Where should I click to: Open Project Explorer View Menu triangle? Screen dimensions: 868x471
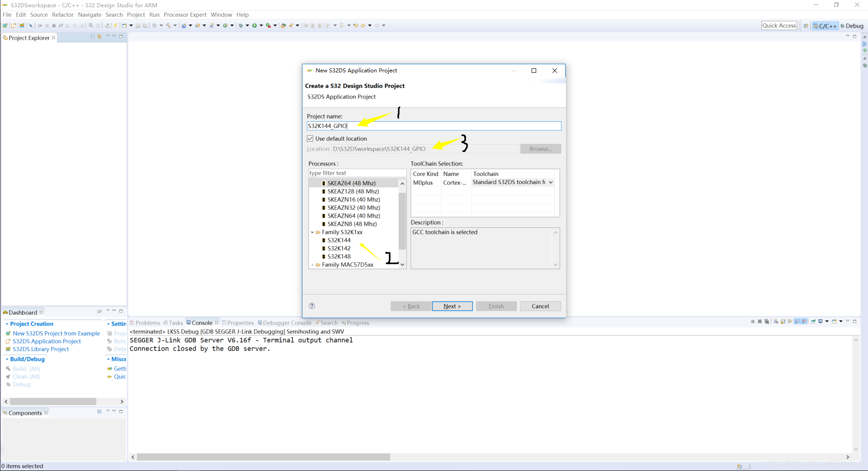[108, 36]
